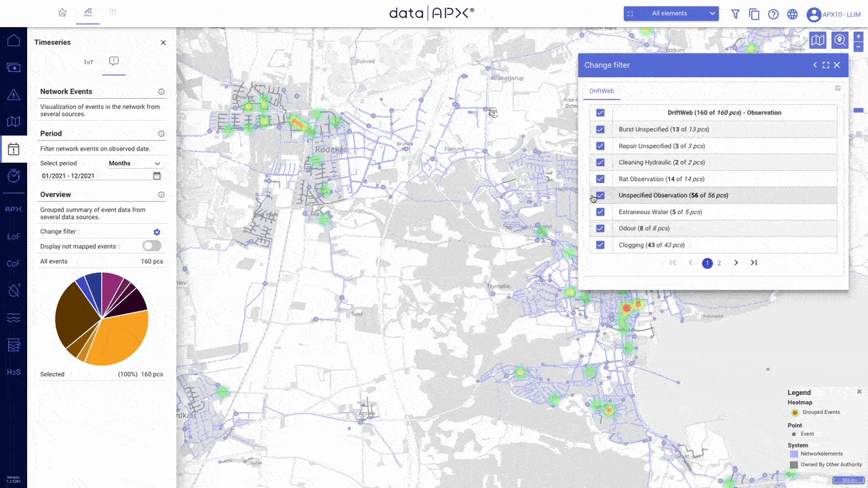Screen dimensions: 868x488
Task: Click the home icon in sidebar
Action: point(14,40)
